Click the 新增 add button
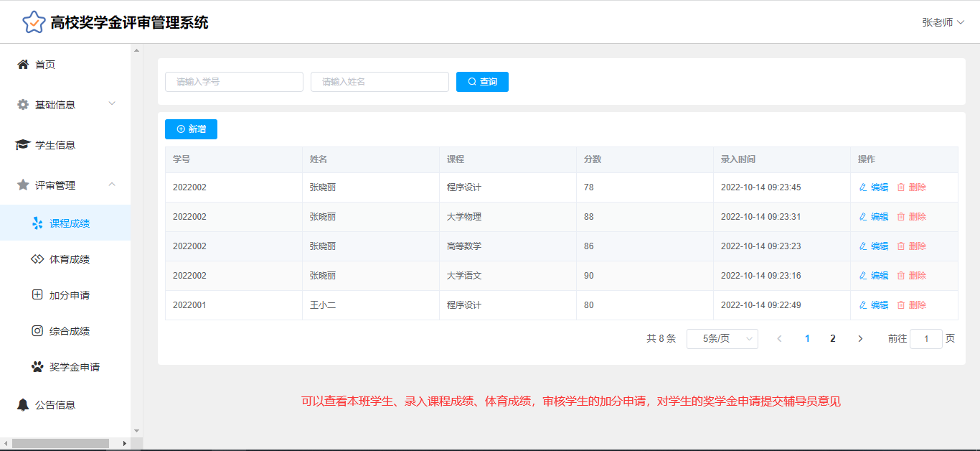The width and height of the screenshot is (980, 451). click(191, 129)
